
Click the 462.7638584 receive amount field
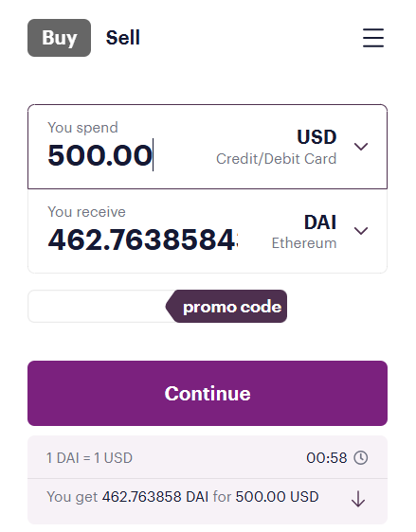point(143,239)
